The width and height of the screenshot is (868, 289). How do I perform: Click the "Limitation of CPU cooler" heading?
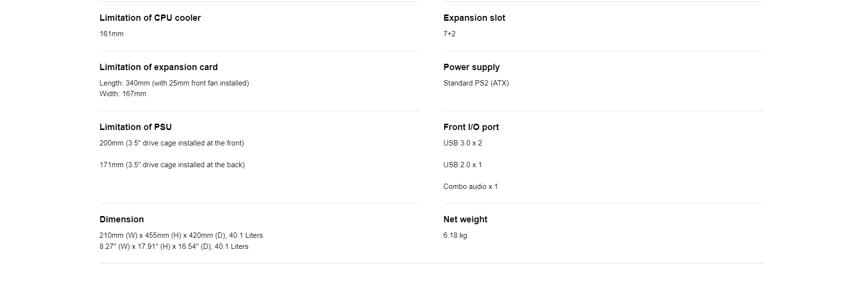[150, 18]
